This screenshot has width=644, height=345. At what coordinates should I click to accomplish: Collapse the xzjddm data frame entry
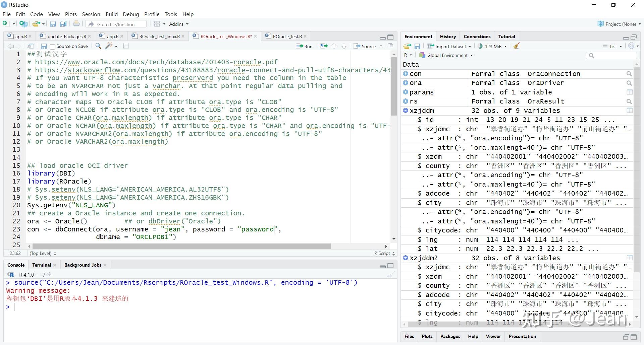point(406,111)
